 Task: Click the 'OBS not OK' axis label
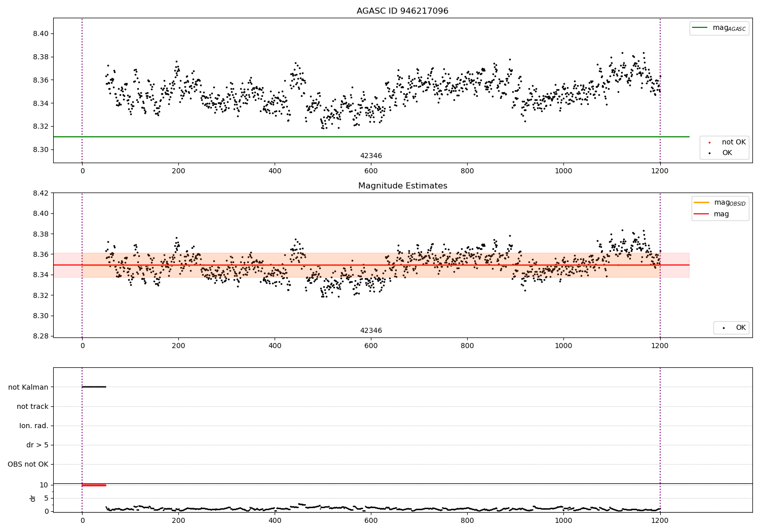[28, 464]
